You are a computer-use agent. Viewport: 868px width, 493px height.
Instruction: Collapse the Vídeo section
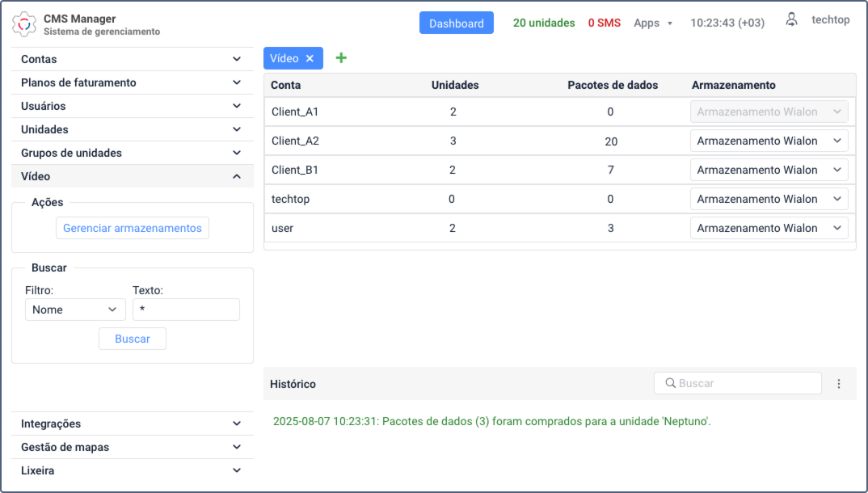133,176
